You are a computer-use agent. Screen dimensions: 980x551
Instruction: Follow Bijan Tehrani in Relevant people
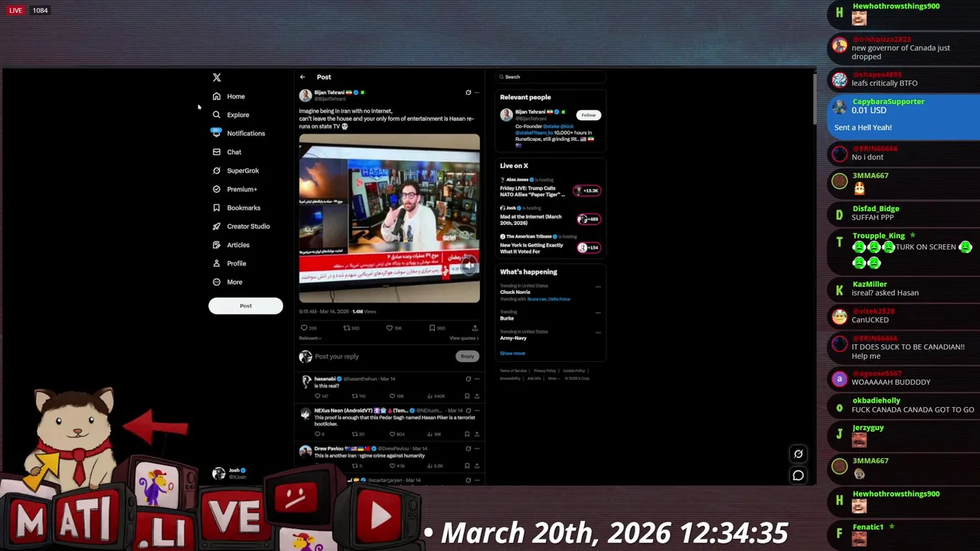[x=588, y=116]
